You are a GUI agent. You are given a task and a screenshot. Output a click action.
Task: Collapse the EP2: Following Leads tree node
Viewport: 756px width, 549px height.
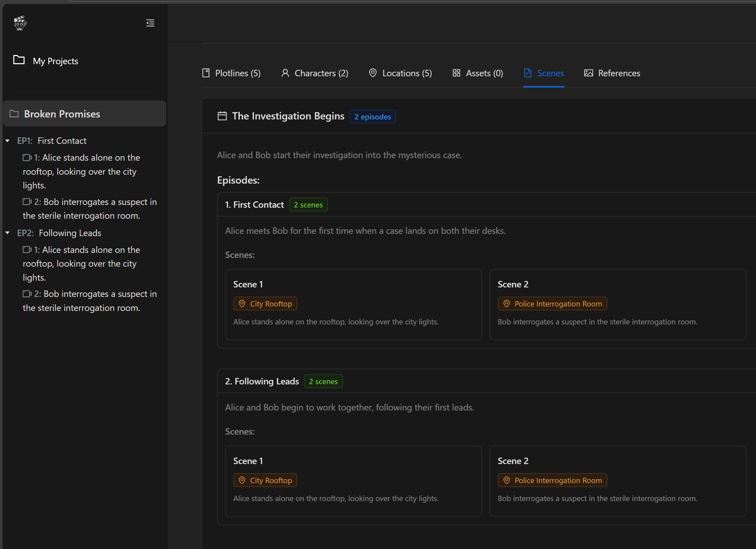click(7, 233)
